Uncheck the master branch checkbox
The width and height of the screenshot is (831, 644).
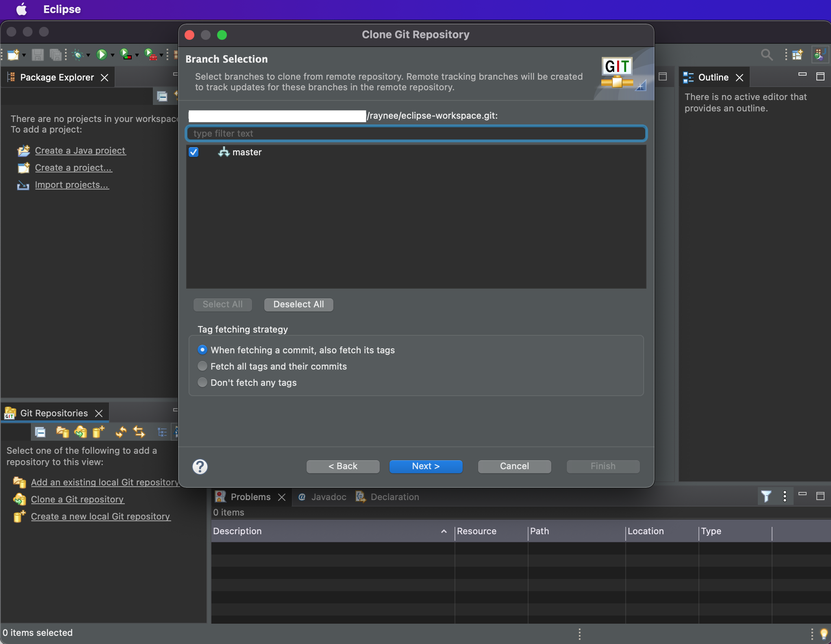(x=194, y=152)
